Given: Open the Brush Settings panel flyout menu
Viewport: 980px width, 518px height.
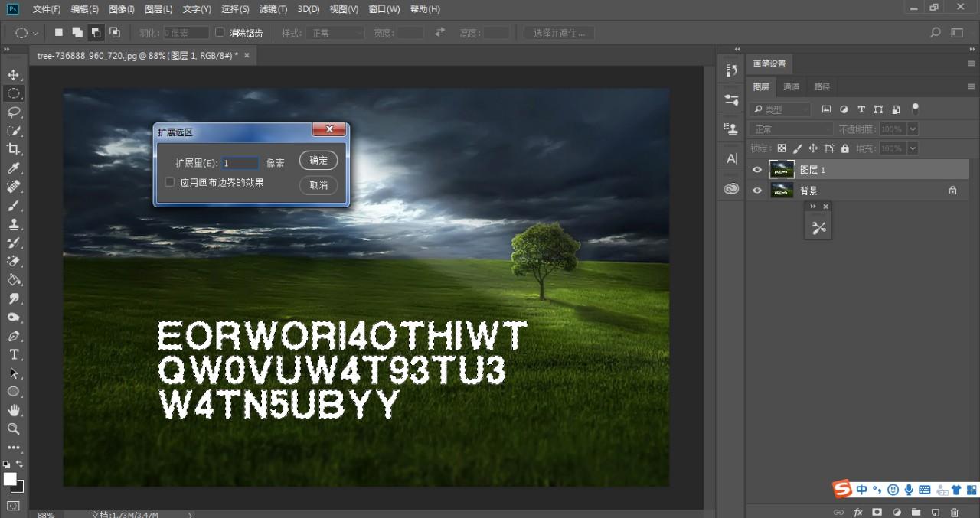Looking at the screenshot, I should [x=971, y=64].
